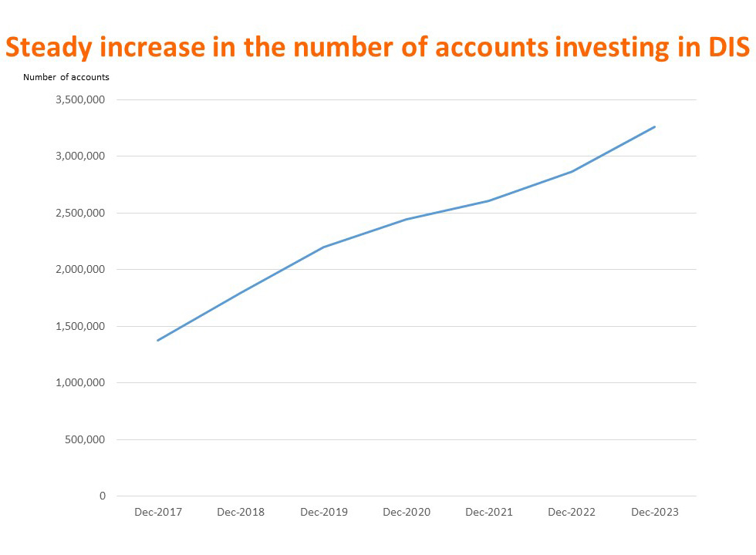Select the Dec-2020 x-axis label
Image resolution: width=756 pixels, height=555 pixels.
tap(407, 512)
